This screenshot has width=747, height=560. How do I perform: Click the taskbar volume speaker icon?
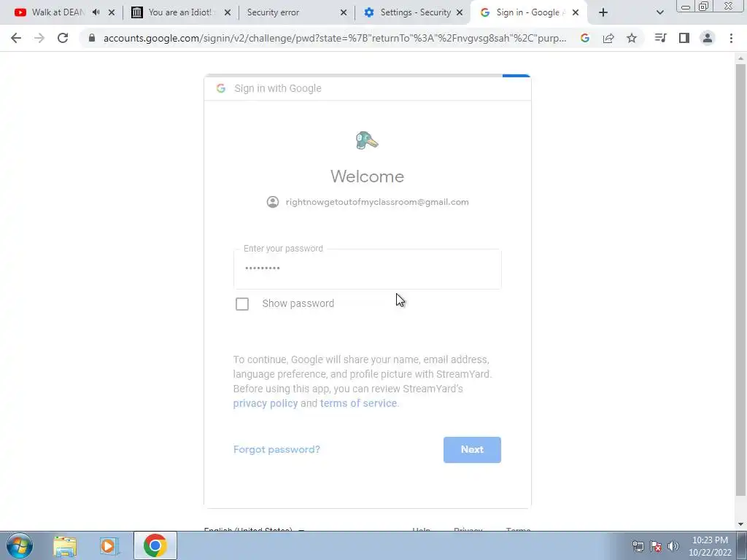pos(673,546)
